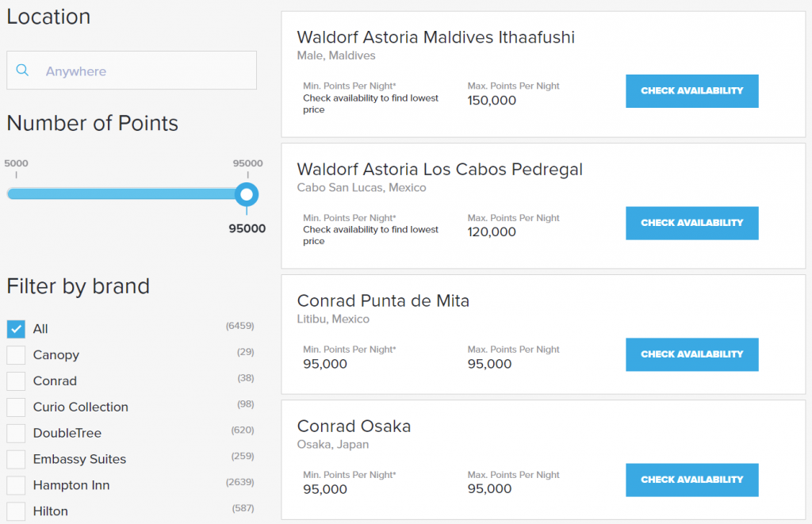Open the Waldorf Astoria Los Cabos Pedregal listing
812x524 pixels.
(439, 169)
